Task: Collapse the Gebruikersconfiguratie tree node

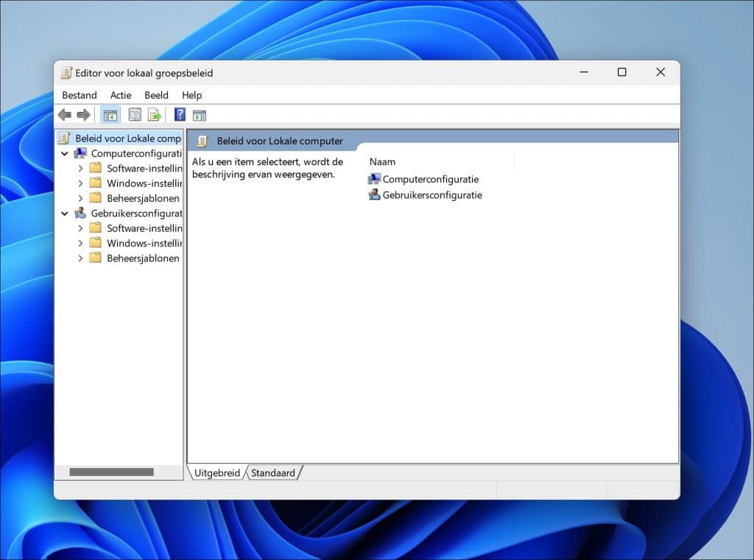Action: click(65, 213)
